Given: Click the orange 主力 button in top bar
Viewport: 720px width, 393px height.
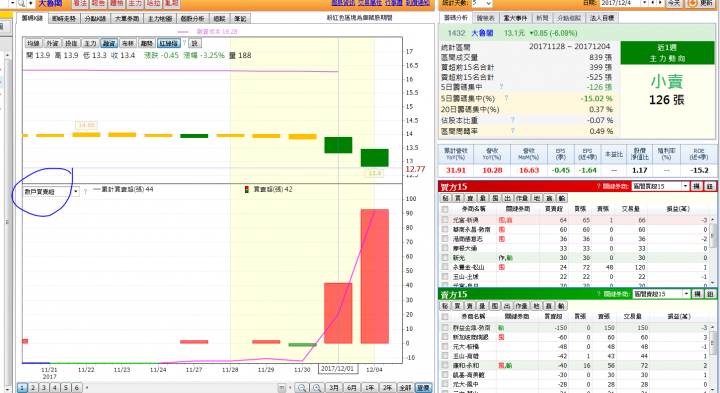Looking at the screenshot, I should pyautogui.click(x=135, y=4).
